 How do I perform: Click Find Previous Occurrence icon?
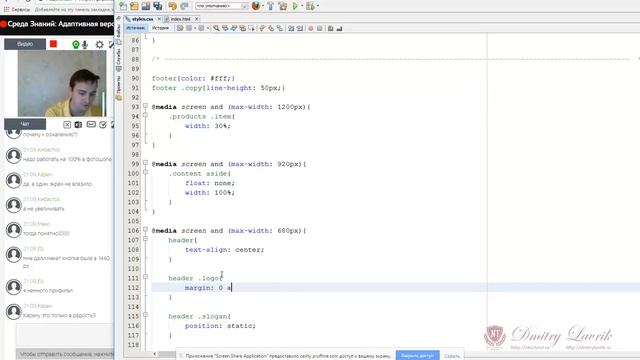tap(225, 28)
